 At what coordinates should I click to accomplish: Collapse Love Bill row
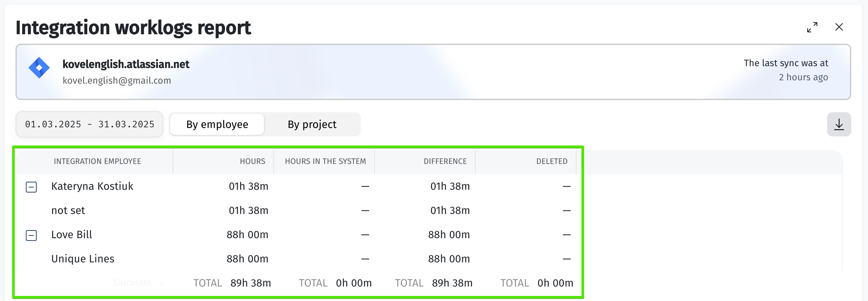pyautogui.click(x=31, y=235)
